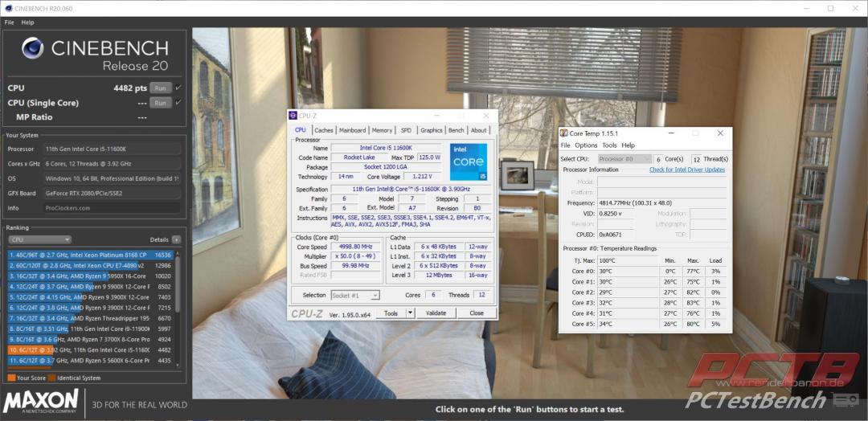Screen dimensions: 868x421
Task: Click the Core #3 temperature 32°C reading
Action: click(x=628, y=303)
